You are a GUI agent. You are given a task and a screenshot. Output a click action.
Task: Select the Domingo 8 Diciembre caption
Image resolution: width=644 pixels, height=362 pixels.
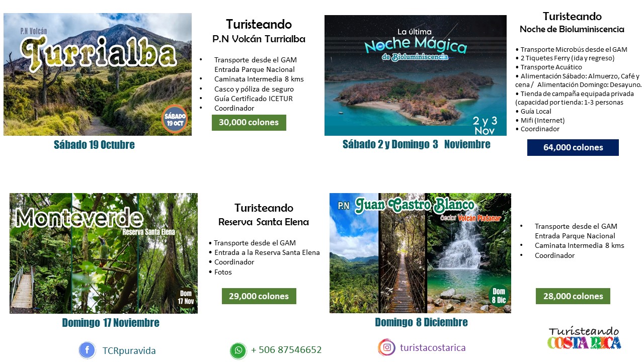tap(421, 322)
